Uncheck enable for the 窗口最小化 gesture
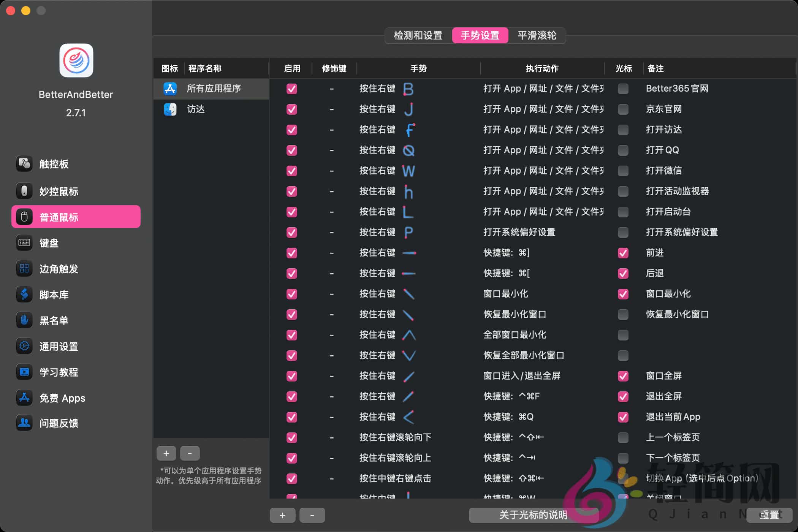 (x=291, y=294)
